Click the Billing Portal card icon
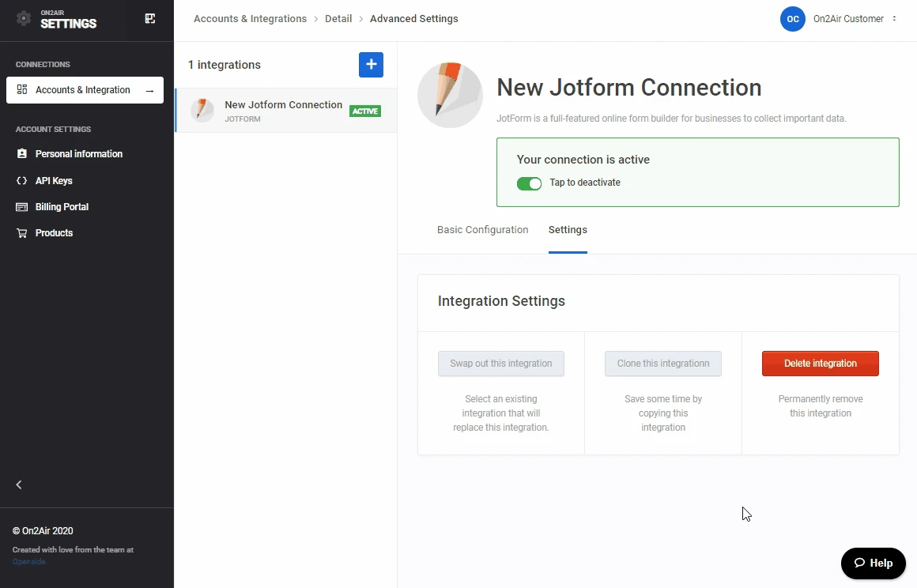The height and width of the screenshot is (588, 917). click(22, 207)
